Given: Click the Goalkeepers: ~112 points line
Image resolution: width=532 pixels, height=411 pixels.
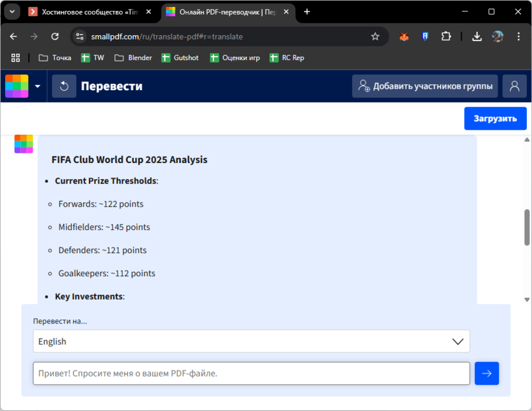Looking at the screenshot, I should (x=107, y=274).
